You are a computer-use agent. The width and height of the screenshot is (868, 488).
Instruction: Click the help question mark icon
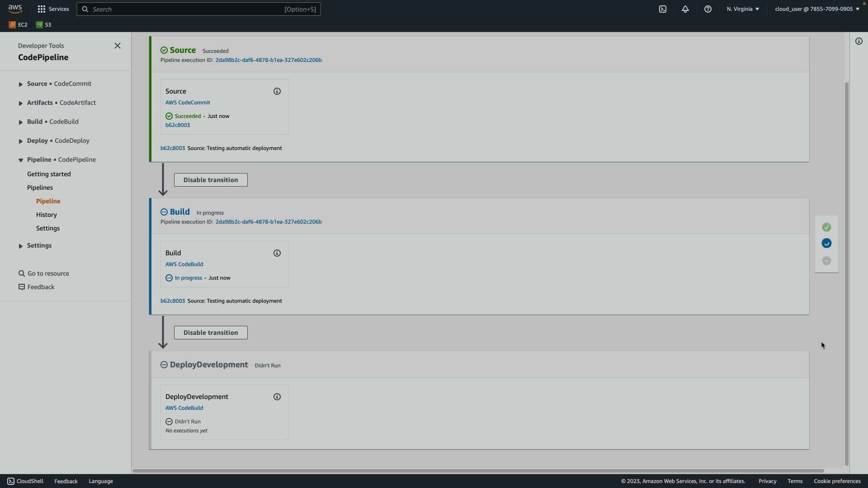pyautogui.click(x=708, y=9)
